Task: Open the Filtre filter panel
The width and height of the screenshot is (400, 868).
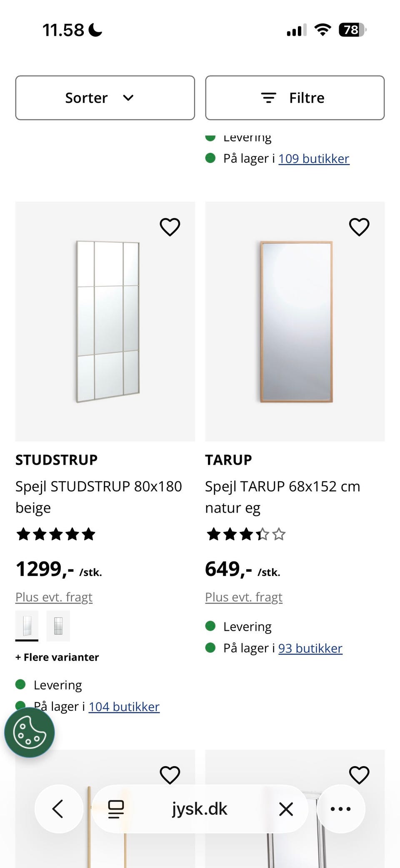Action: point(295,98)
